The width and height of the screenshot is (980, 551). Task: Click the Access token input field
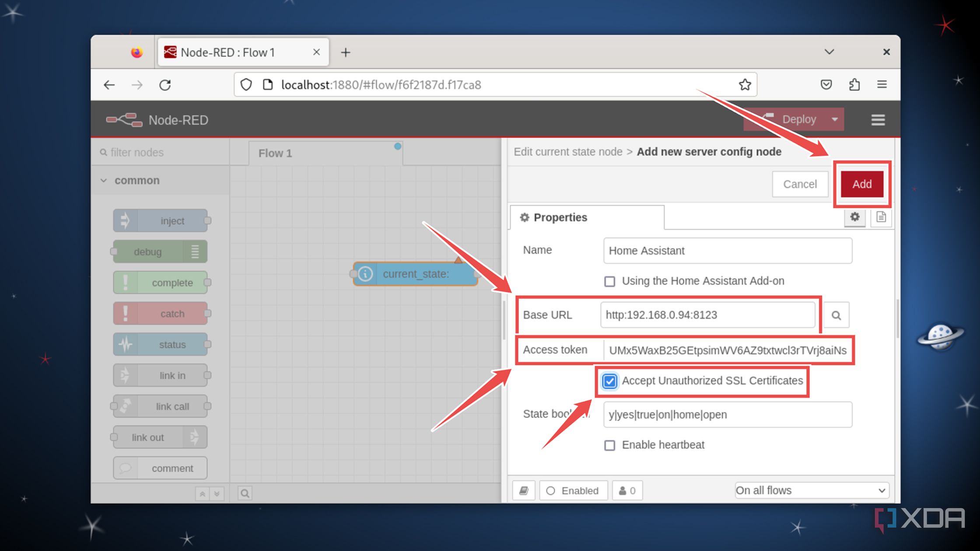[x=728, y=350]
